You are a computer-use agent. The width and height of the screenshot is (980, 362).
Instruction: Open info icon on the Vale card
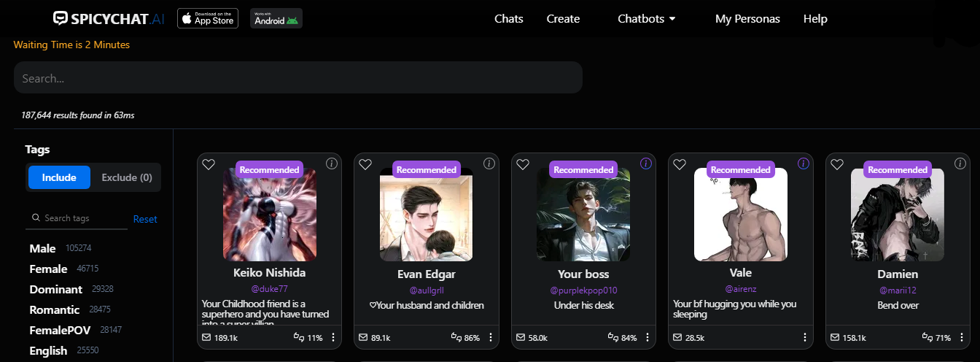click(x=804, y=163)
